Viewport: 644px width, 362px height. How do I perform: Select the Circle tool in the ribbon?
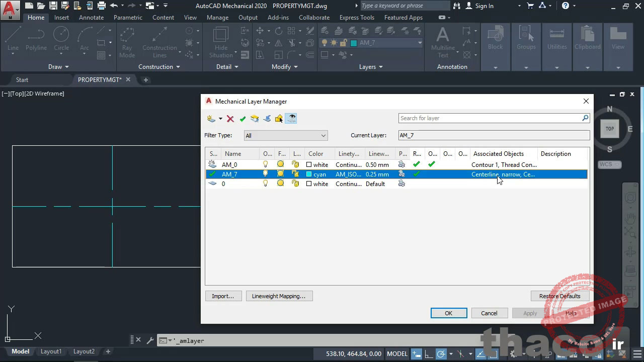point(61,39)
